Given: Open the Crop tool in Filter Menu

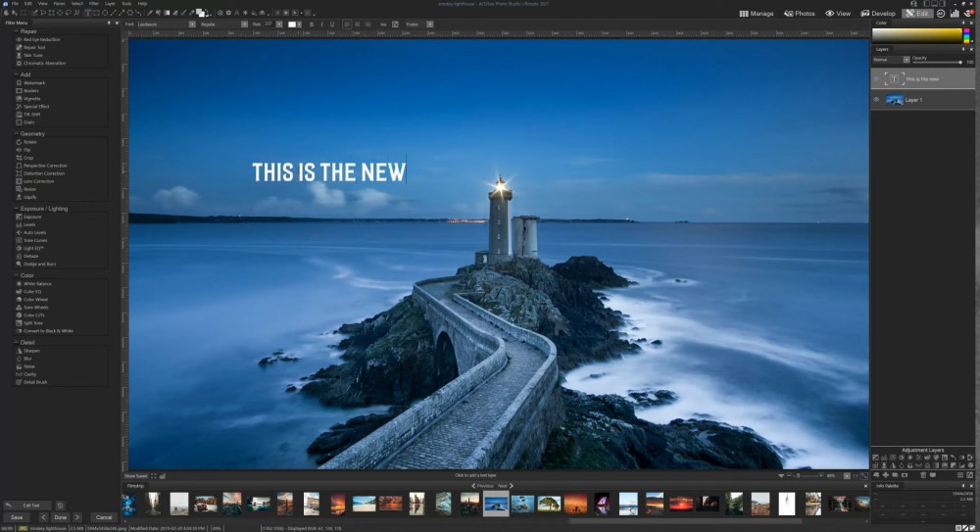Looking at the screenshot, I should click(x=25, y=158).
